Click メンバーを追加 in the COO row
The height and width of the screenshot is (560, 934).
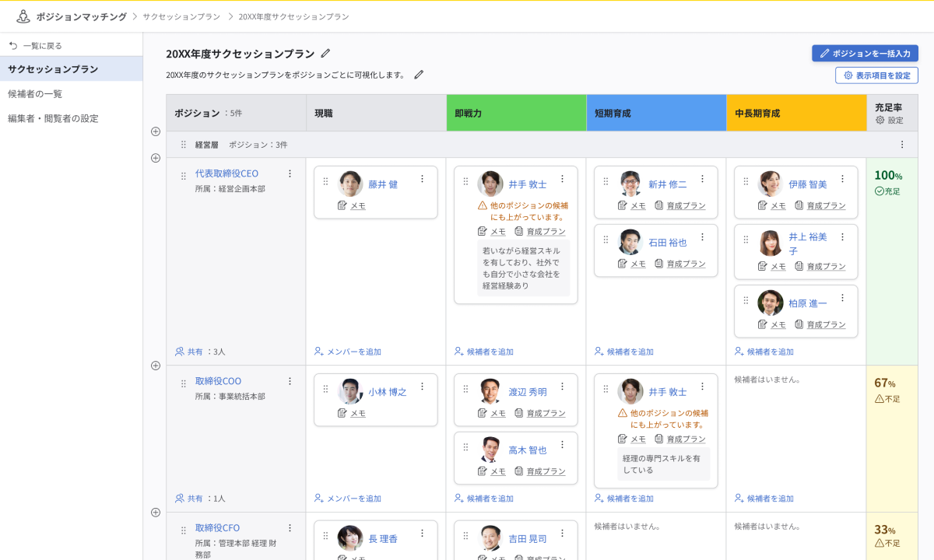[x=348, y=499]
